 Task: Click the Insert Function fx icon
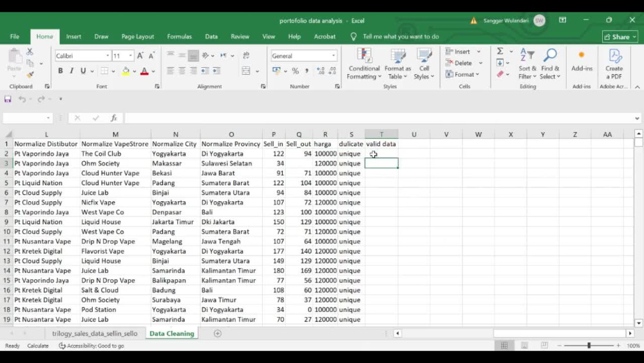114,118
